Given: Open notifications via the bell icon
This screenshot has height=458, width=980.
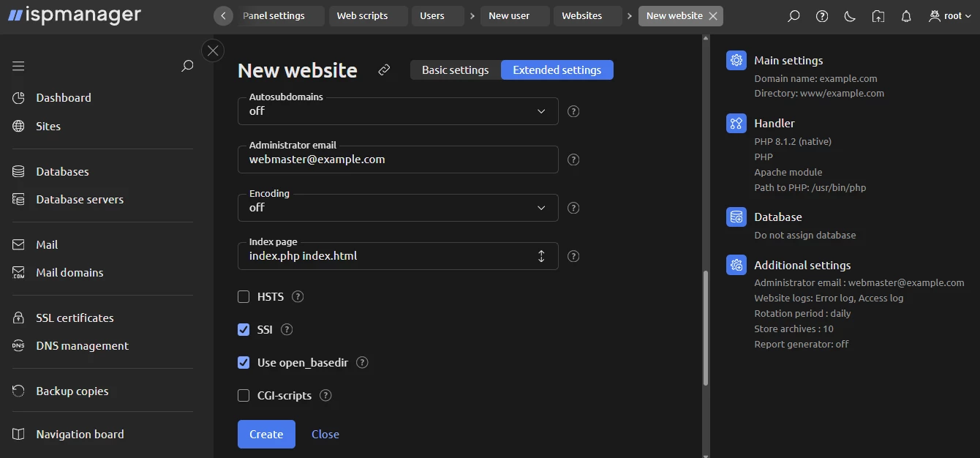Looking at the screenshot, I should click(x=906, y=15).
